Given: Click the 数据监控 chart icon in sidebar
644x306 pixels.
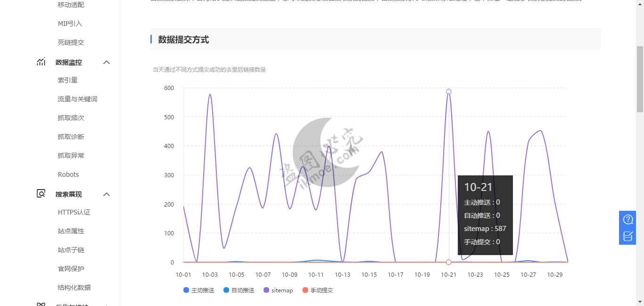Looking at the screenshot, I should point(41,62).
